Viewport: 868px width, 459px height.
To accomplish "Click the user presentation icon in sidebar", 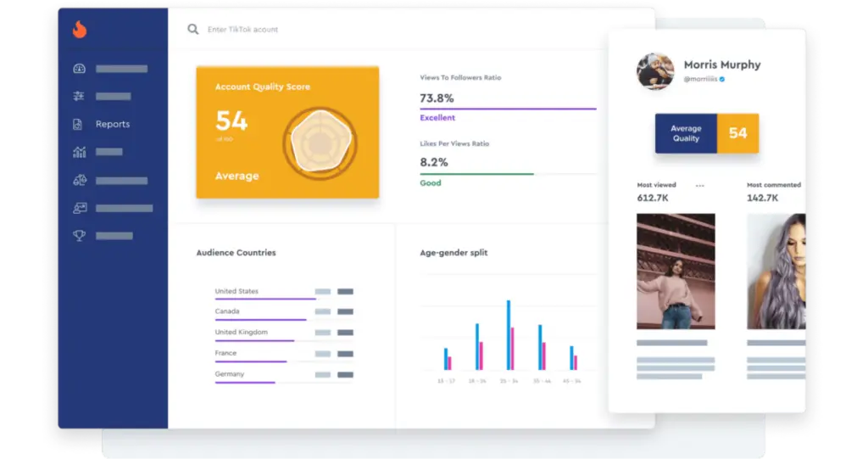I will (80, 208).
